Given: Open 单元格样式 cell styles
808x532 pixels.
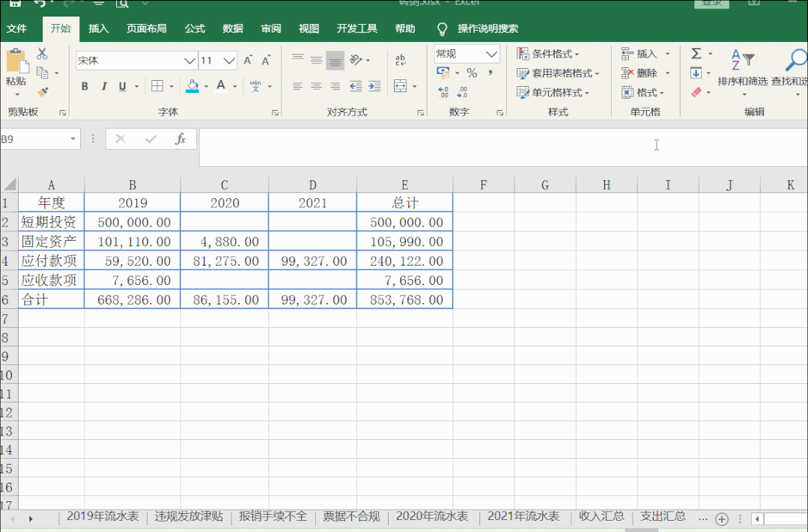Looking at the screenshot, I should (x=553, y=93).
